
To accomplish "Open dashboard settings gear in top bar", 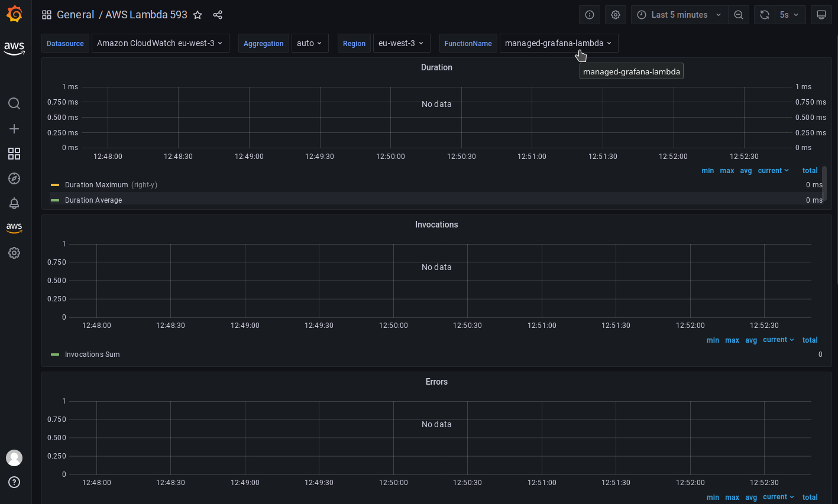I will 616,15.
